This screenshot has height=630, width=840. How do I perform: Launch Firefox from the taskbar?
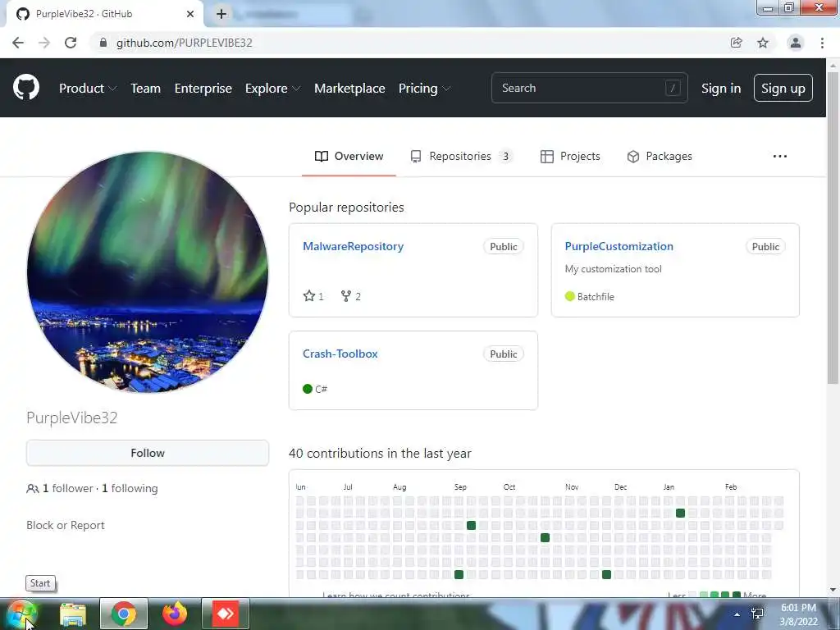[175, 614]
